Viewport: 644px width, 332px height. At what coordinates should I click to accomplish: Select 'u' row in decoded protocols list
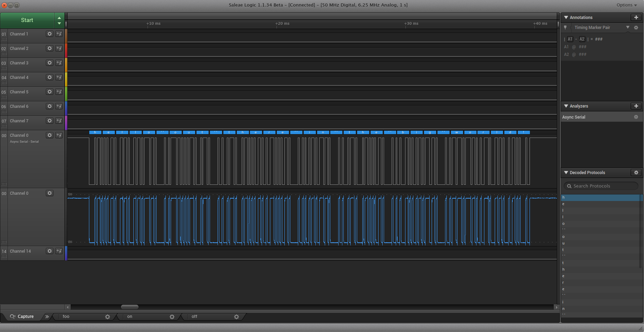(x=601, y=243)
